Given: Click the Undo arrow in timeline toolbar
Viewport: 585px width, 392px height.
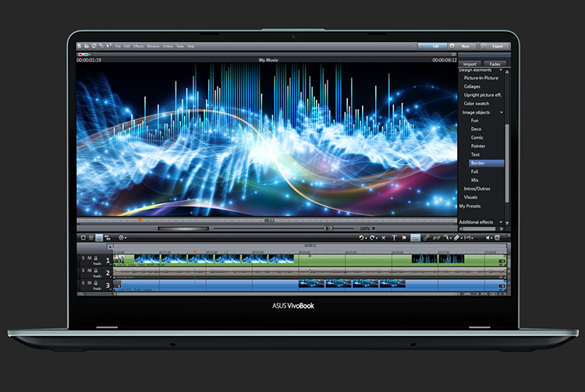Looking at the screenshot, I should pyautogui.click(x=362, y=238).
